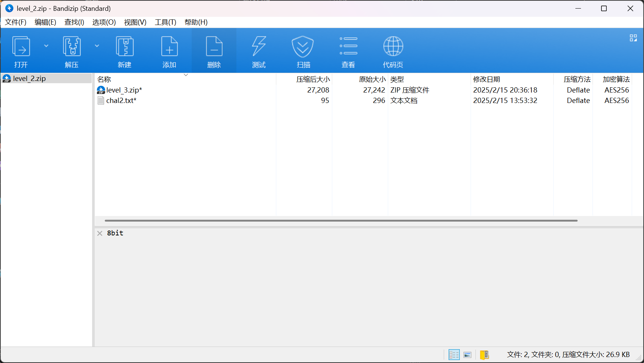This screenshot has width=644, height=363.
Task: Open the View (查看) list icon
Action: click(348, 46)
